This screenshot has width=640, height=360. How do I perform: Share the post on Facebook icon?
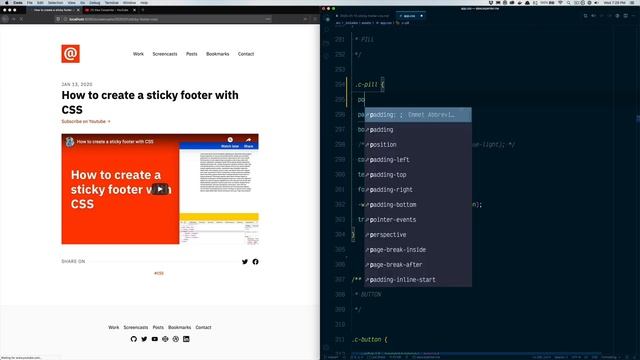[x=256, y=262]
